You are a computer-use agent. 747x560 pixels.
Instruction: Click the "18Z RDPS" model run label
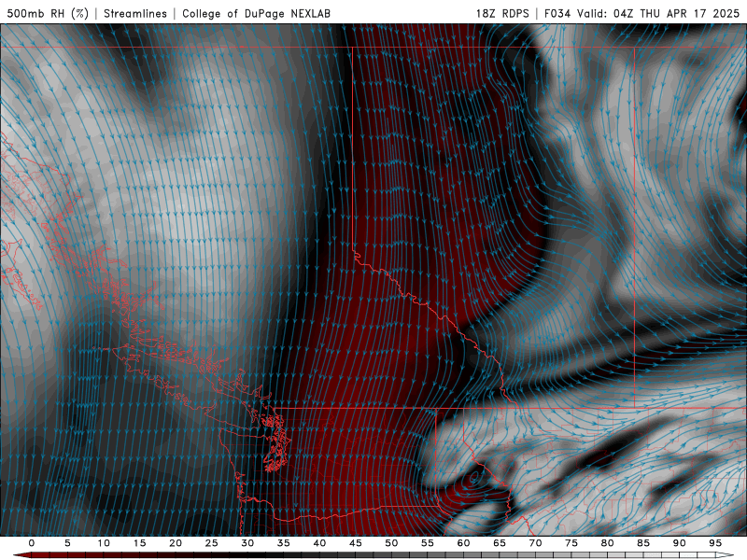click(502, 13)
